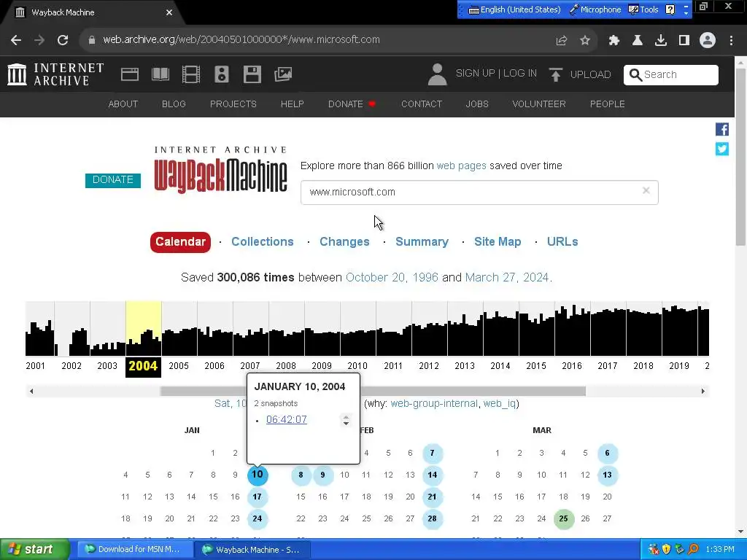Switch to Download for MSN taskbar window
Screen dimensions: 747x560
133,549
